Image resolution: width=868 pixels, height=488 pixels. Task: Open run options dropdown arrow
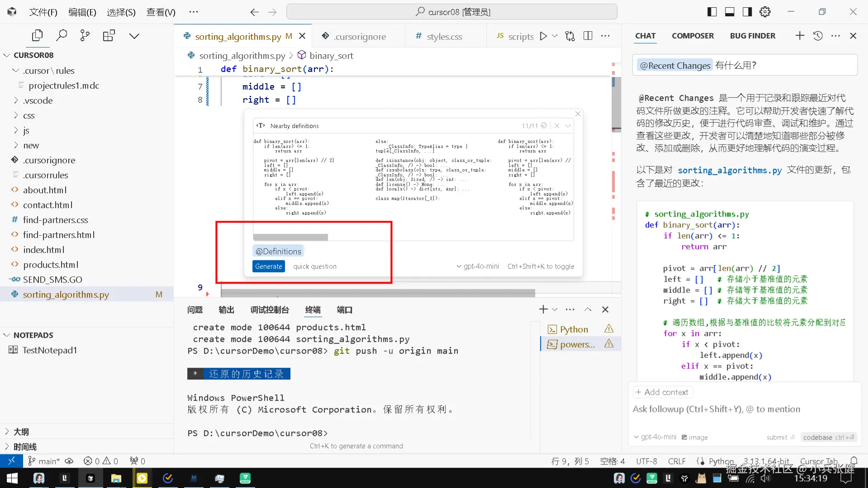(555, 36)
